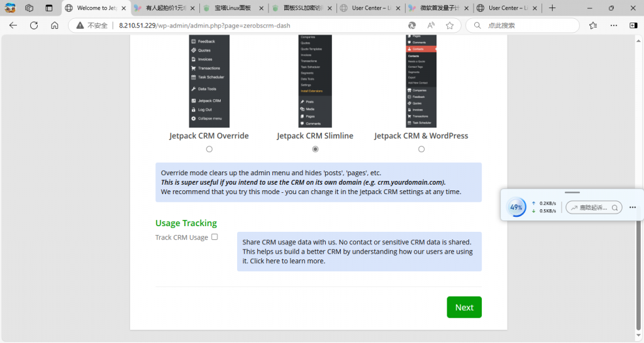Click the Jetpack CRM Slimline label
The height and width of the screenshot is (343, 644).
click(315, 136)
